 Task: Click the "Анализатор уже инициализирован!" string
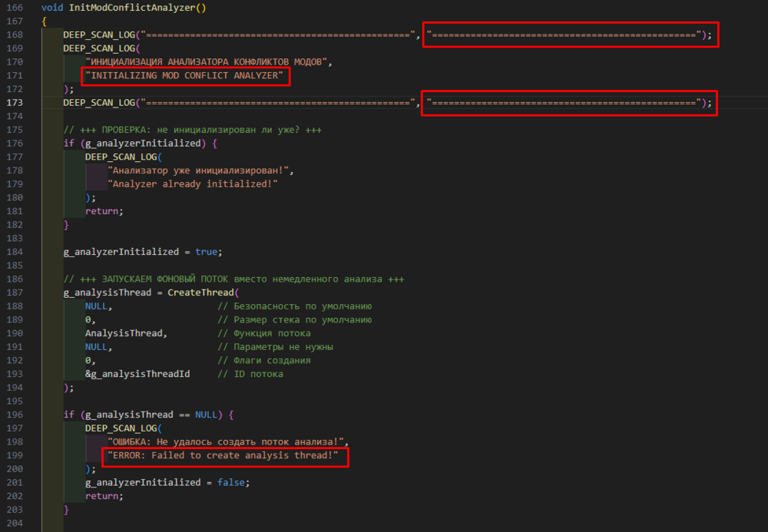click(x=201, y=171)
